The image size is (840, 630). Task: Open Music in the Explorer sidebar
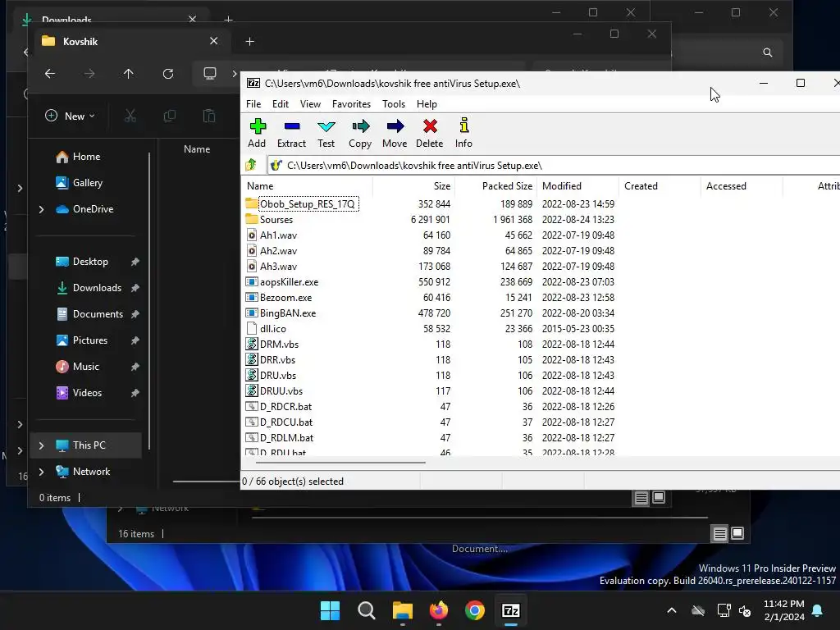(78, 367)
